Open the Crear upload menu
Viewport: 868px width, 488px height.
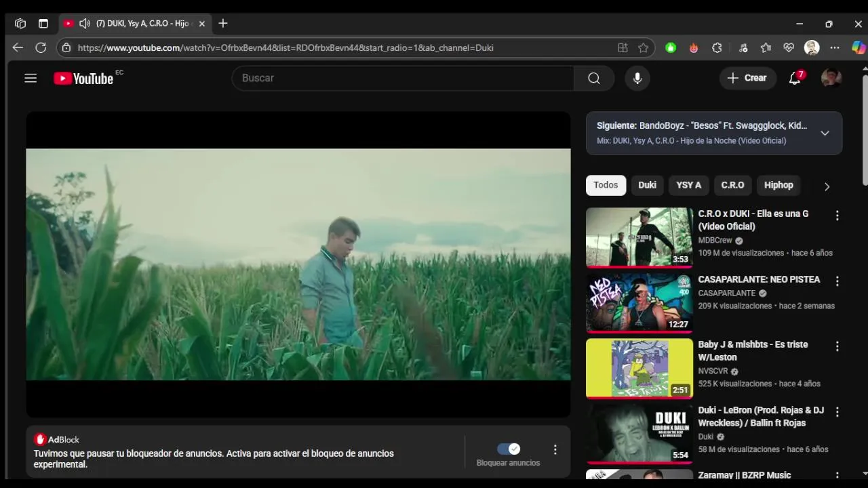(748, 78)
